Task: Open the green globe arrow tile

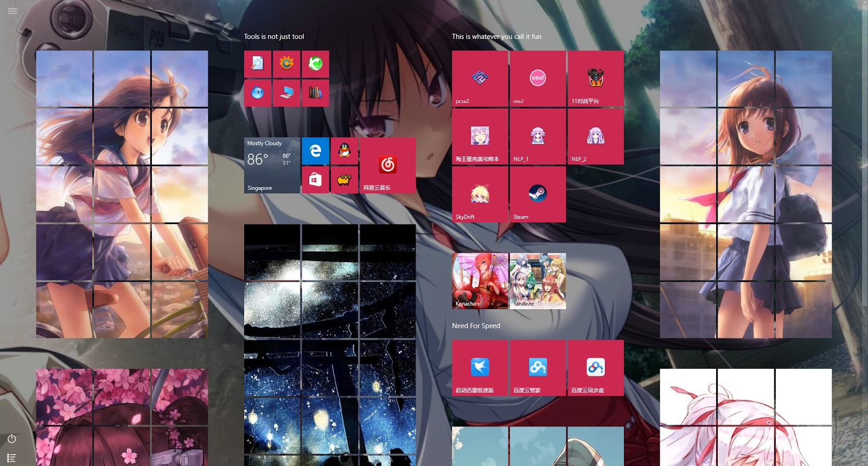Action: coord(316,64)
